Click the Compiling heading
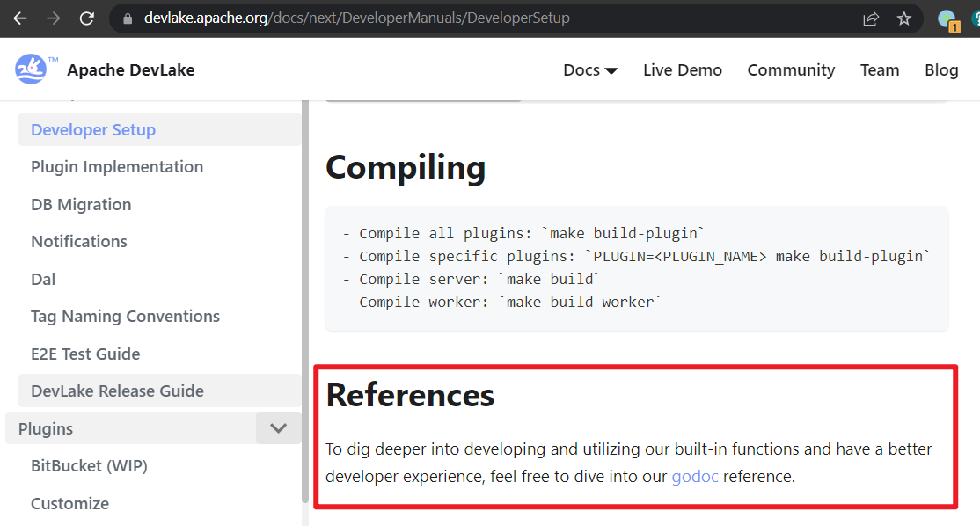 (x=405, y=167)
